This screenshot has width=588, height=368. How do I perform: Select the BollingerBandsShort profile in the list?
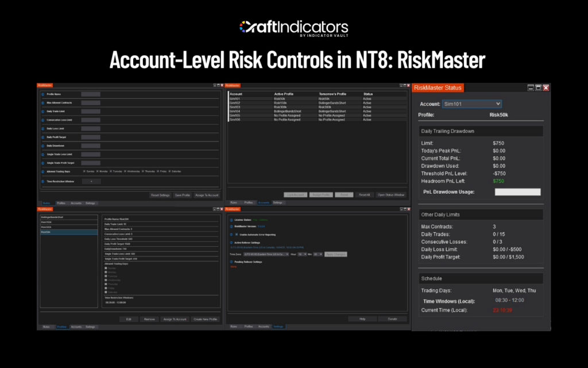pyautogui.click(x=69, y=217)
